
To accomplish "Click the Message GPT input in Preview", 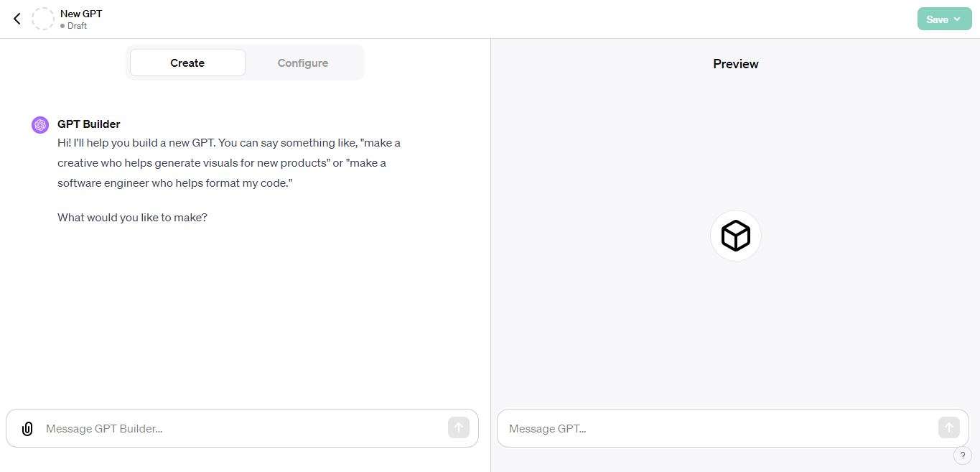I will point(718,428).
